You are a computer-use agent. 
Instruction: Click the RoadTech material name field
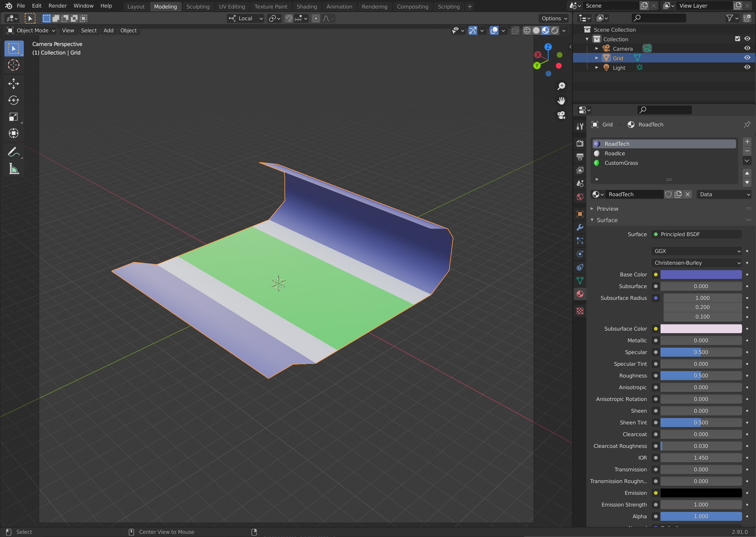tap(634, 194)
